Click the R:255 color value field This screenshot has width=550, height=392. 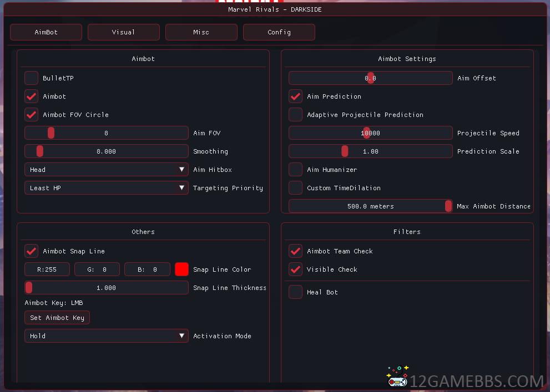click(x=47, y=269)
